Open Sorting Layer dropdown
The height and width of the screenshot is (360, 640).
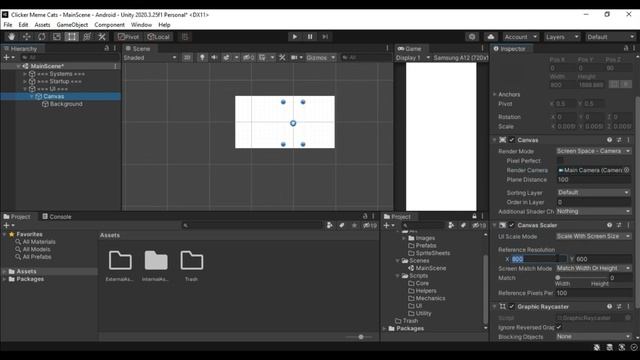[x=594, y=192]
